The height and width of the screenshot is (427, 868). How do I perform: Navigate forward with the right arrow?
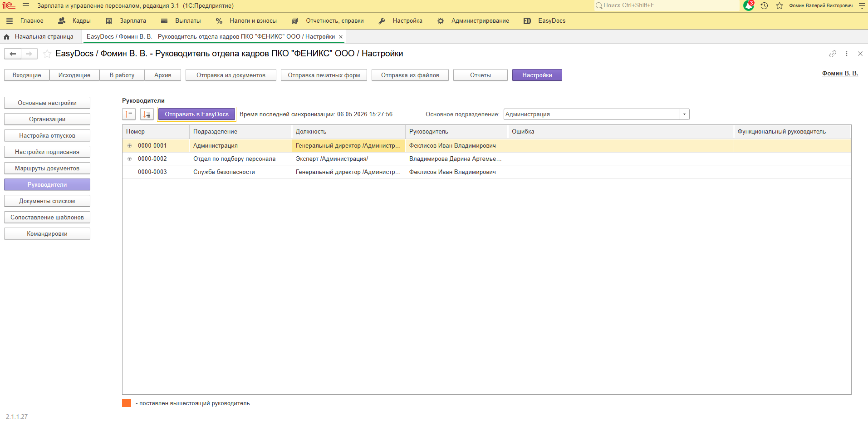point(29,54)
